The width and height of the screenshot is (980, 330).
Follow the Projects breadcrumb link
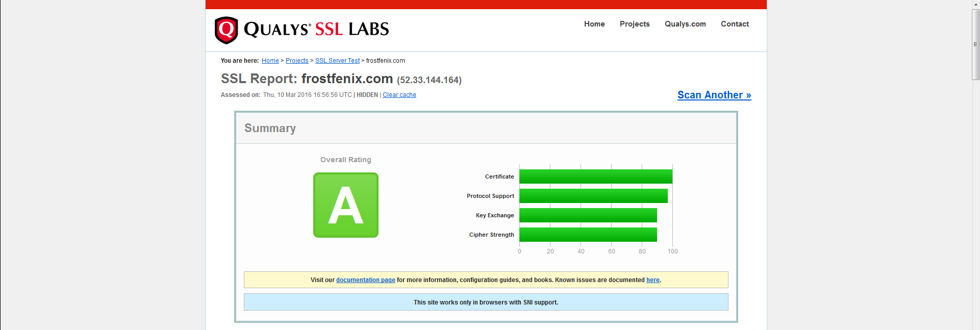[297, 61]
